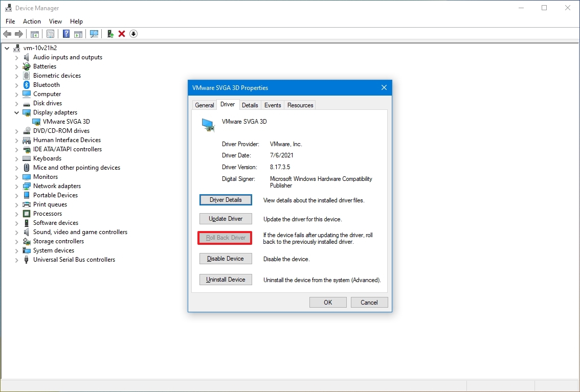Open Properties via the toolbar properties icon
Screen dimensions: 580x392
tap(50, 34)
